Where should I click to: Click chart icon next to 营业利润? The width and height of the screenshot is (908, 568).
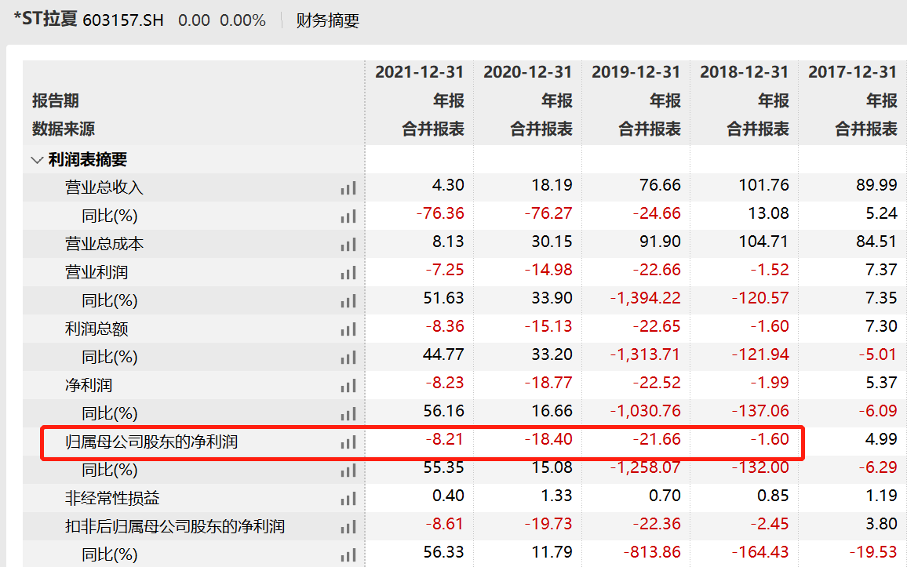347,272
